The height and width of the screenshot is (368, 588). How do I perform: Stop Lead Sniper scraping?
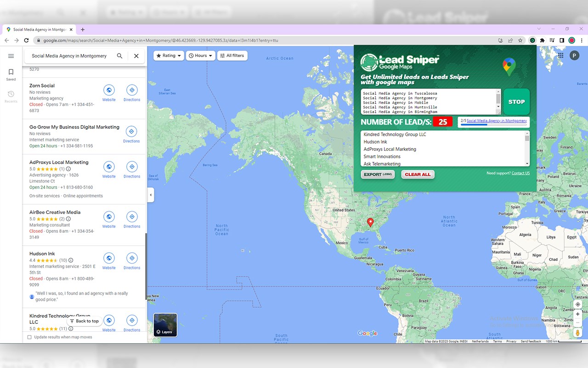[516, 102]
